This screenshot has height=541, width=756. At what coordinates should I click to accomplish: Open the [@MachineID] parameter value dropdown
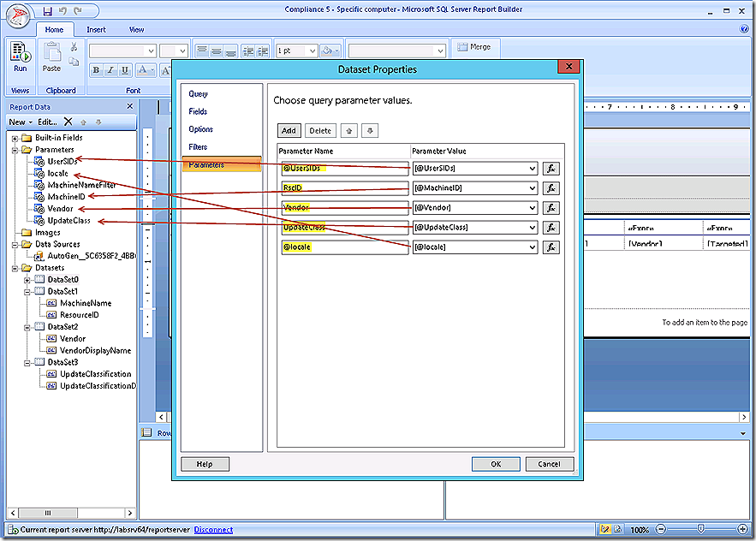(533, 188)
